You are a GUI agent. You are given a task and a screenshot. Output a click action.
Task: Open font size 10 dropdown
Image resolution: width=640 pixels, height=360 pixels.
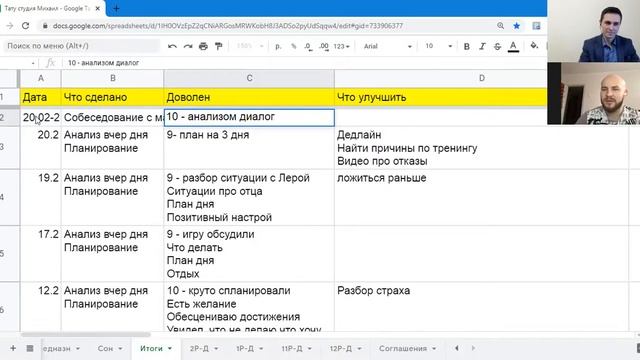coord(438,46)
